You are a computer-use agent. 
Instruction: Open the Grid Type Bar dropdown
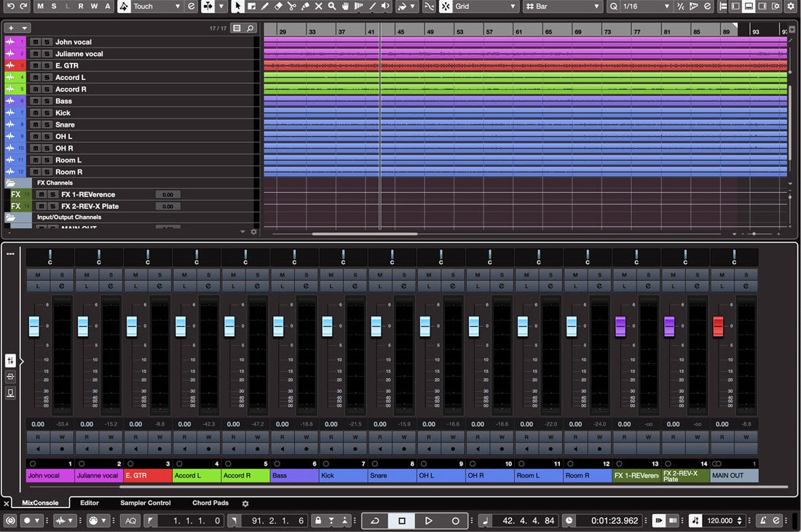564,7
